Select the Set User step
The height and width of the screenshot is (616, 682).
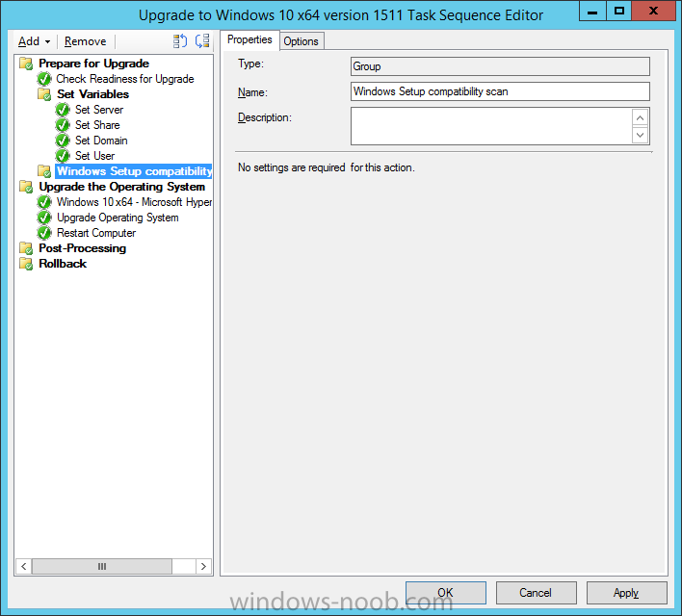(x=94, y=156)
